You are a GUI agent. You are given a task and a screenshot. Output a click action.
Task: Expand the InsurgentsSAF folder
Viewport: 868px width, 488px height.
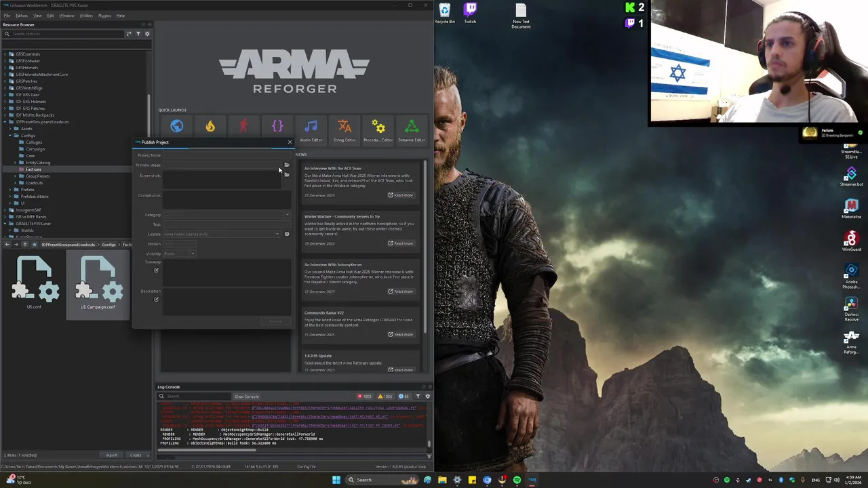click(x=5, y=210)
